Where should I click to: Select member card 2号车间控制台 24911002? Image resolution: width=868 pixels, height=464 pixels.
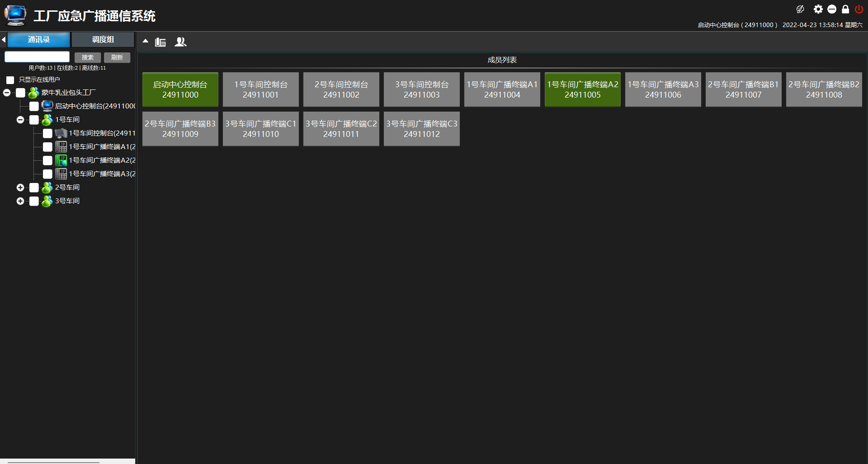point(341,89)
